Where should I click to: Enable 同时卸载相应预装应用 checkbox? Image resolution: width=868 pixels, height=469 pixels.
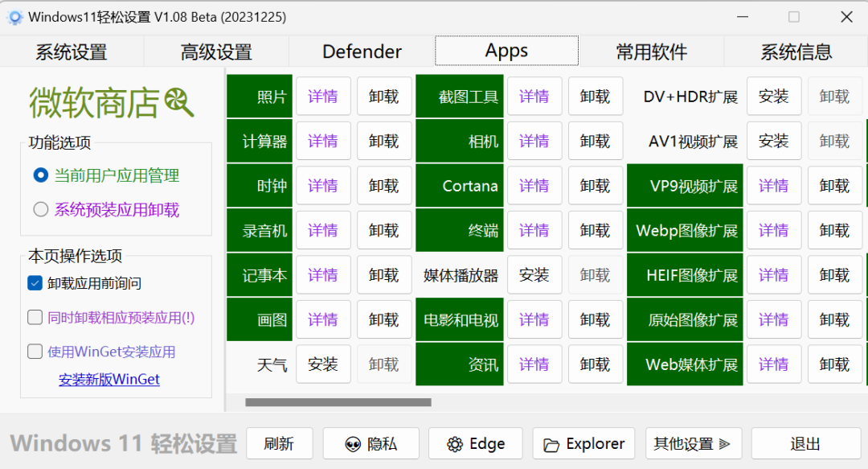pyautogui.click(x=35, y=317)
